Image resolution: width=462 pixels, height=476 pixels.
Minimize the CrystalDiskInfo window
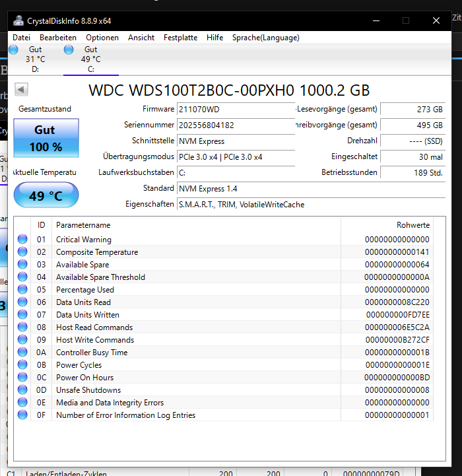376,20
